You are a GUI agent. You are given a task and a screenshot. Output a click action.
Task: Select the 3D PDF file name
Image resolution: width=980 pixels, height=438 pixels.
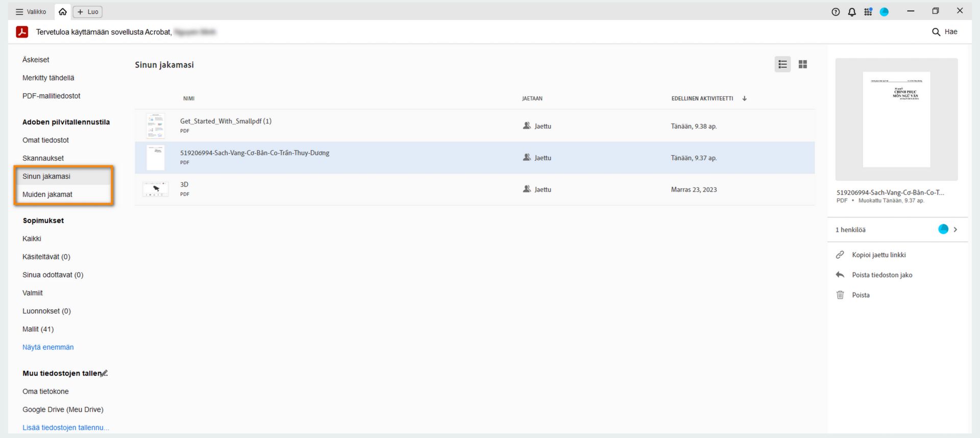click(184, 184)
